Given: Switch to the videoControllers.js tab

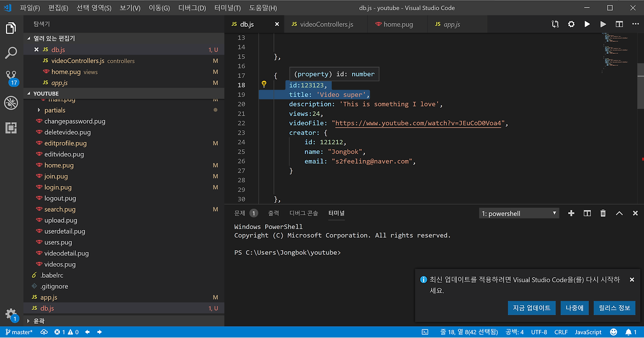Looking at the screenshot, I should 327,24.
